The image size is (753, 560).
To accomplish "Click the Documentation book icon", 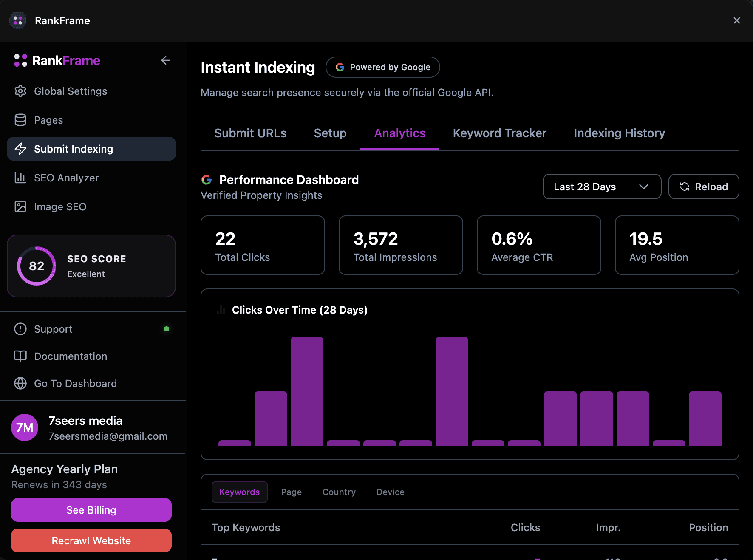I will point(20,356).
